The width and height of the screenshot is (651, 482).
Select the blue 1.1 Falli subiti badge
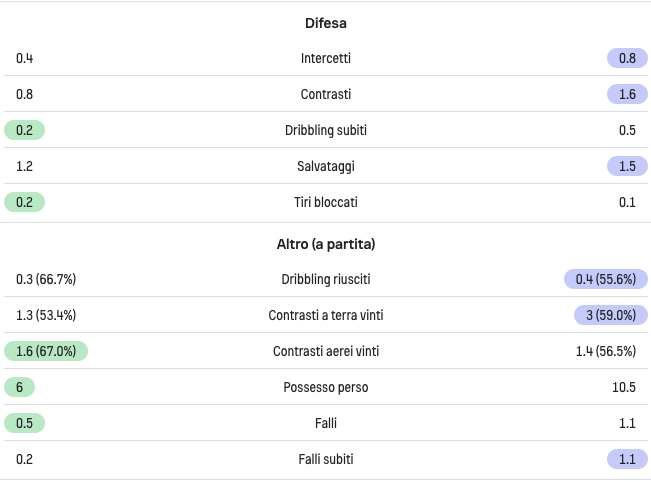627,459
